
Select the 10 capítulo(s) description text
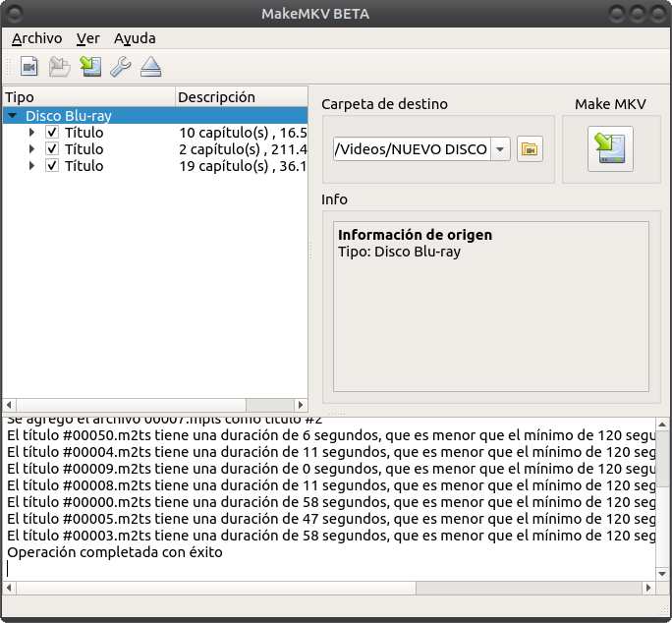(243, 133)
